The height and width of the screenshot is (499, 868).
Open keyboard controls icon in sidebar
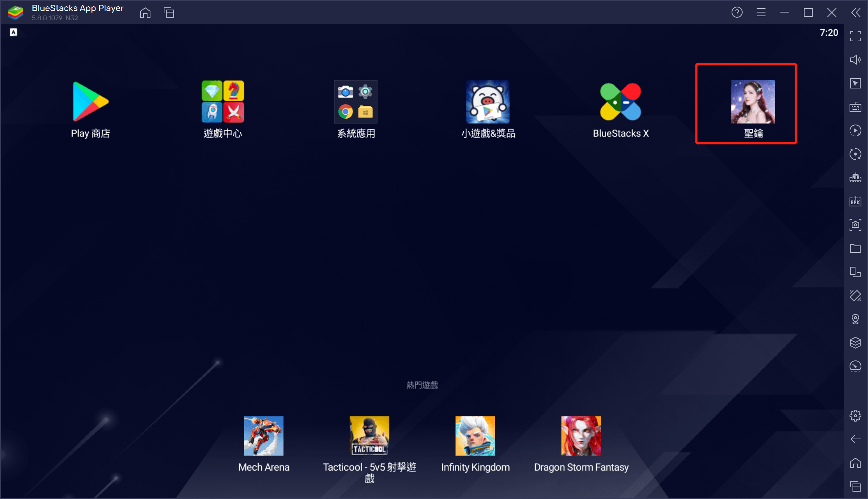point(855,107)
